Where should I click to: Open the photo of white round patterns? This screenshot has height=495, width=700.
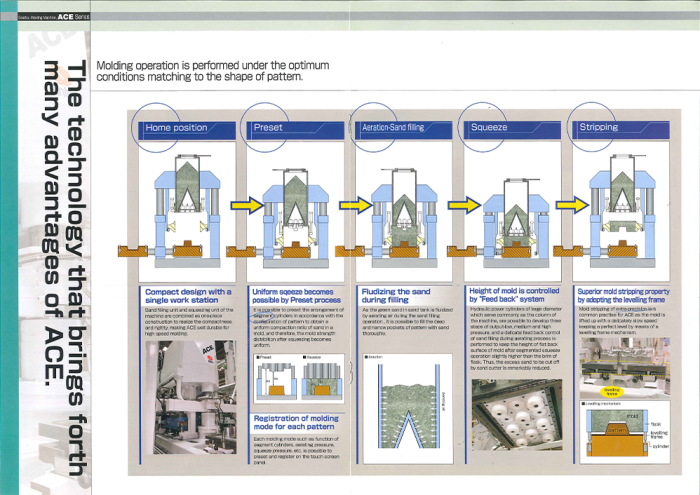(x=517, y=415)
